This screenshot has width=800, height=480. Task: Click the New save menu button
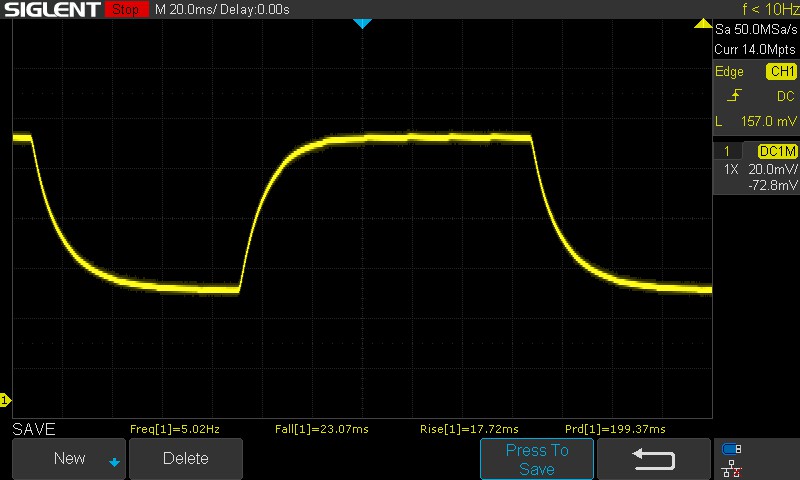pos(69,458)
